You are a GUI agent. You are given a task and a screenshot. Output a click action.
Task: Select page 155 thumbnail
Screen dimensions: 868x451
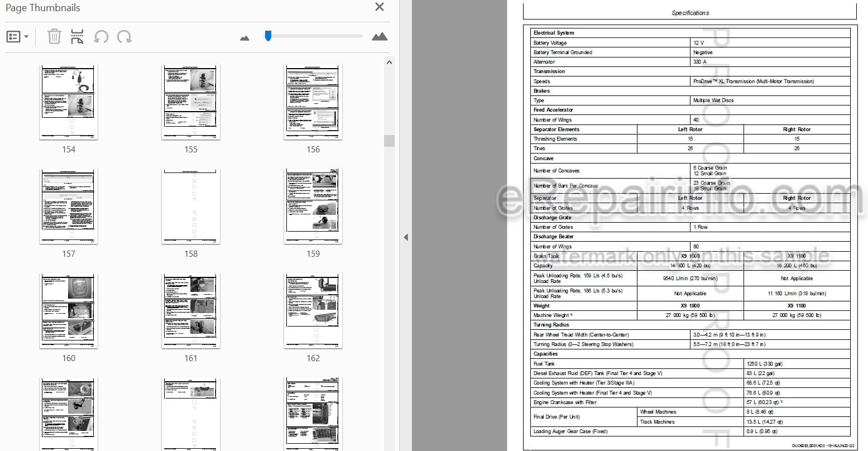[191, 102]
